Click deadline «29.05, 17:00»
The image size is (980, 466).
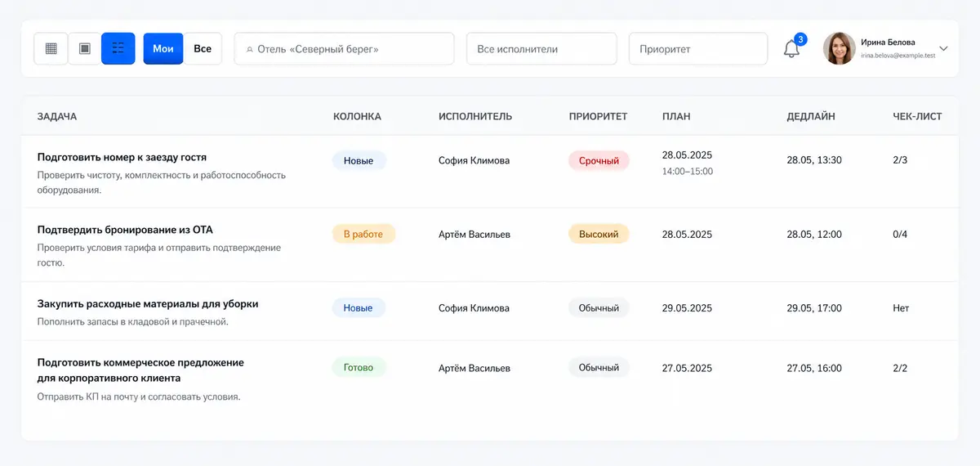point(814,308)
